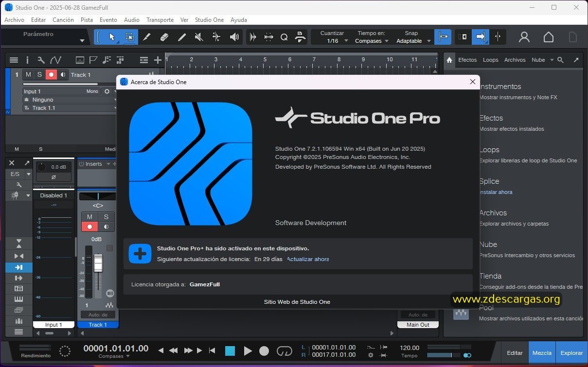Viewport: 588px width, 367px height.
Task: Select the Bend tool
Action: (x=216, y=37)
